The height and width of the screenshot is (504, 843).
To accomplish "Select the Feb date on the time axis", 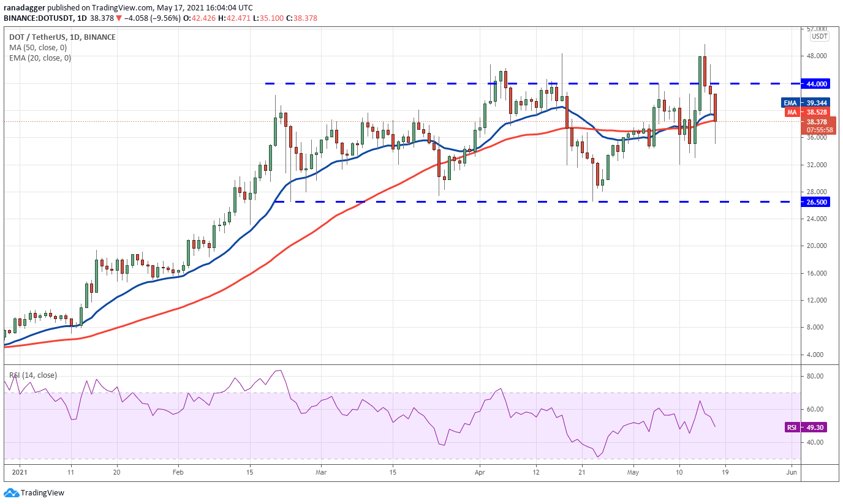I will point(178,473).
